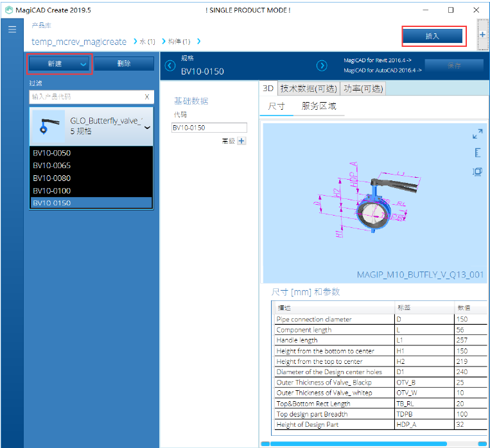Click the OTV_W value 10 cell
This screenshot has height=448, width=490.
point(470,393)
